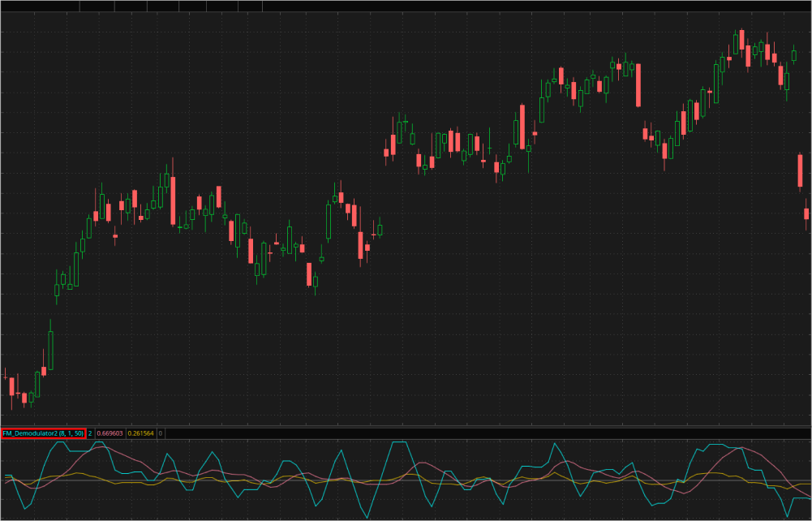
Task: Click the yellow 0.261564 value readout
Action: pyautogui.click(x=140, y=433)
